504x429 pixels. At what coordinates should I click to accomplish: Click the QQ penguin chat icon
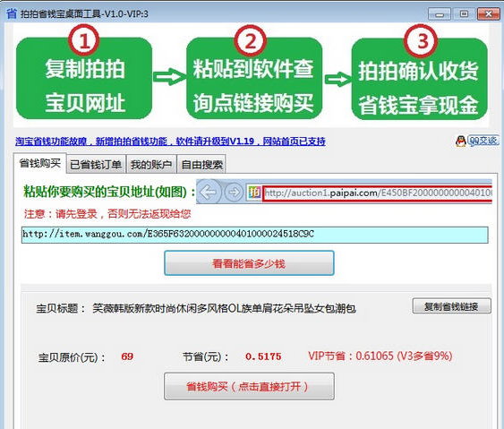pos(461,142)
